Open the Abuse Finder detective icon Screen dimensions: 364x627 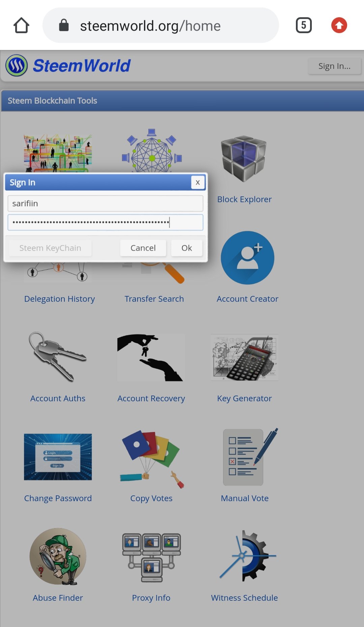point(58,556)
